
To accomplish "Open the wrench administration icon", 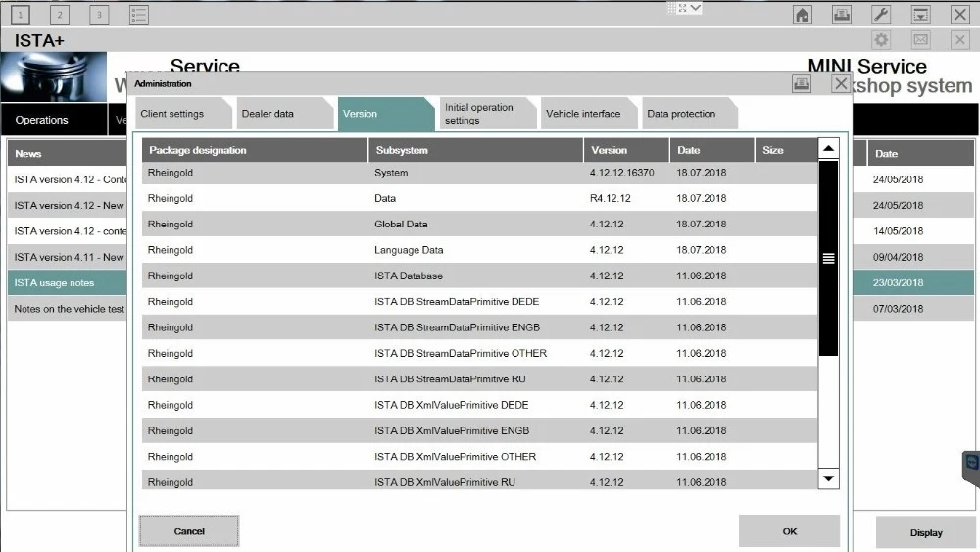I will coord(881,15).
